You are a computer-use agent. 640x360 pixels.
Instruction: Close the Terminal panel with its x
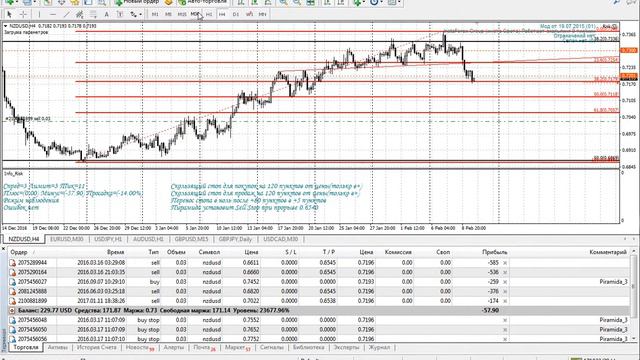click(3, 249)
